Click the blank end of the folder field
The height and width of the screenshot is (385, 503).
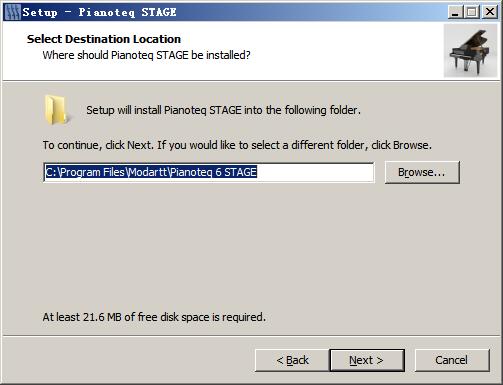tap(315, 172)
